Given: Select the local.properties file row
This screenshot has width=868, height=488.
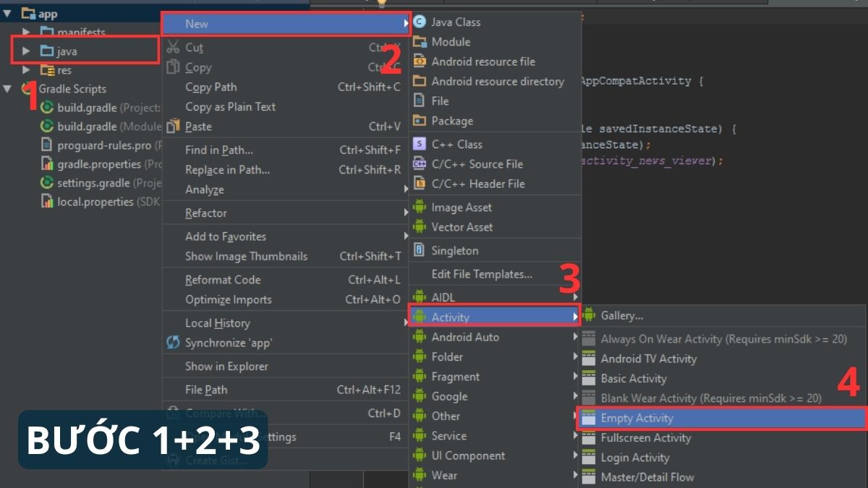Looking at the screenshot, I should click(x=81, y=202).
